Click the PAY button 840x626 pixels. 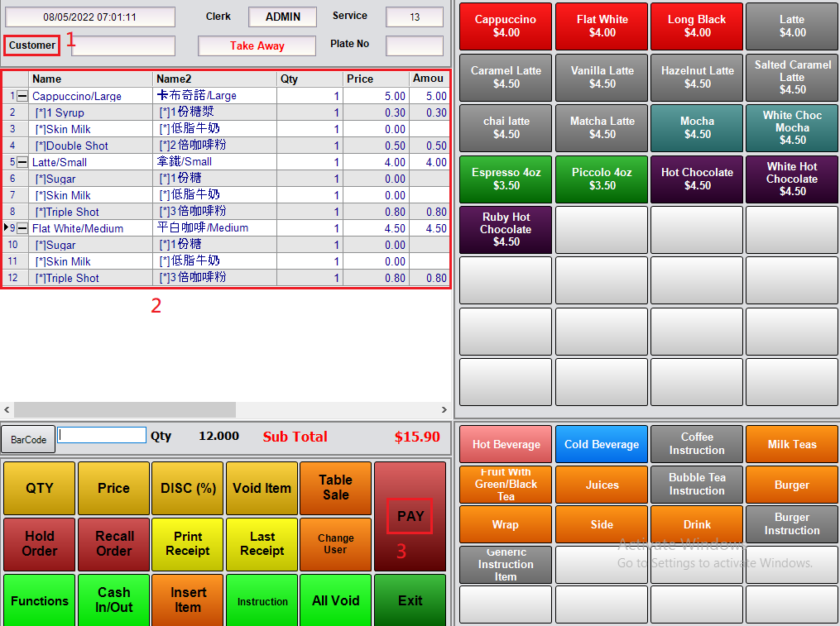click(x=410, y=516)
